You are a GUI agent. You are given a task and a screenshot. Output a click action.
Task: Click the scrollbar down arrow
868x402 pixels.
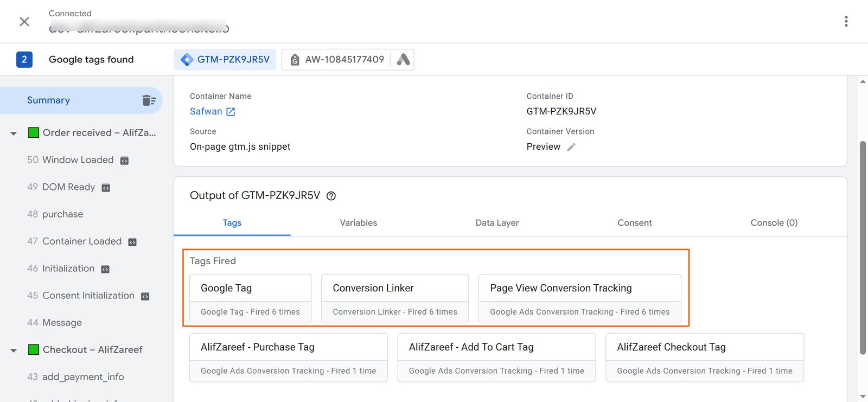[863, 397]
